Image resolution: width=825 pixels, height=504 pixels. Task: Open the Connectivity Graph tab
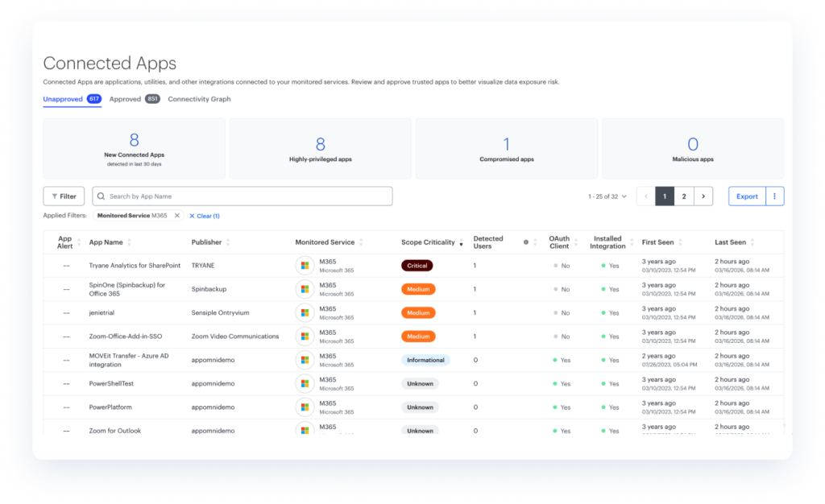click(x=199, y=99)
